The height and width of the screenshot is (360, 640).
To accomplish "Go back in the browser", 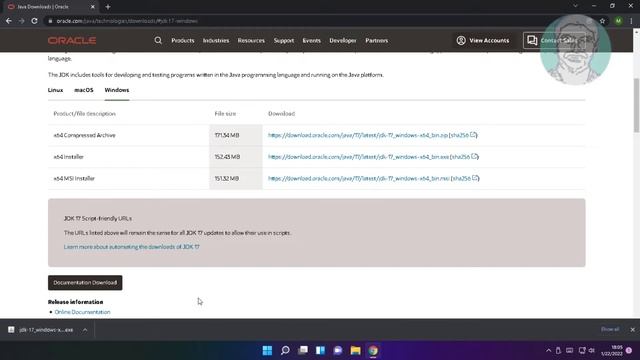I will coord(9,21).
